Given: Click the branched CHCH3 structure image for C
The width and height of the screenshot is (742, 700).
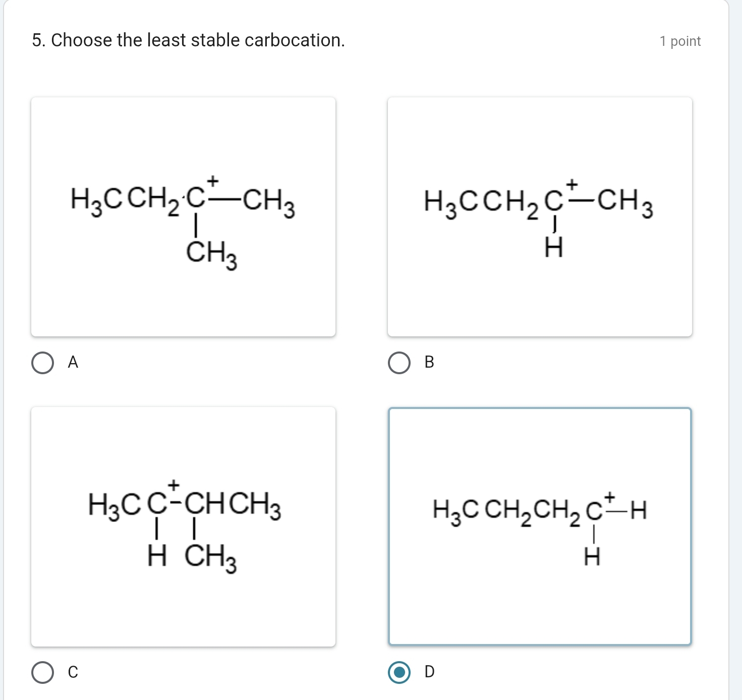Looking at the screenshot, I should (x=183, y=527).
